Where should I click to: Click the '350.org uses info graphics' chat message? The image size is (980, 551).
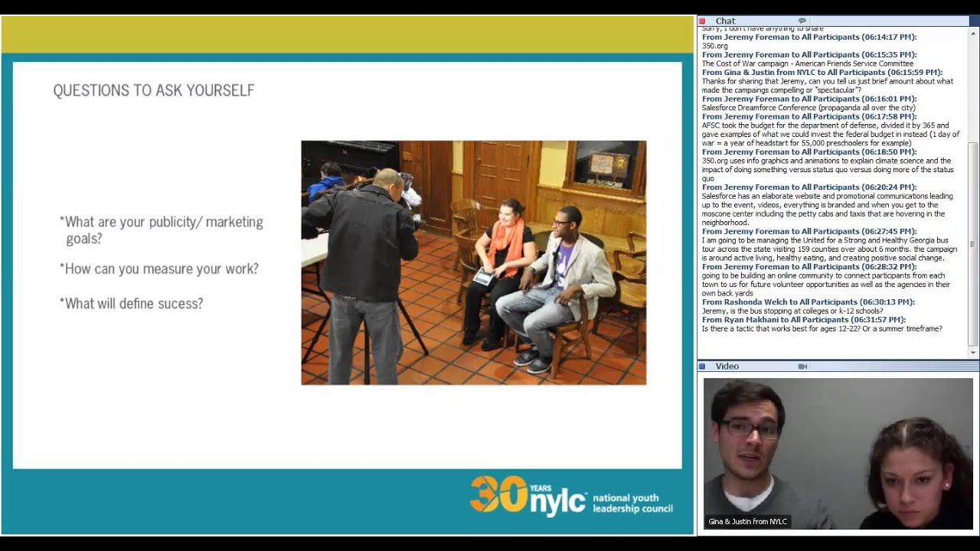(x=828, y=169)
